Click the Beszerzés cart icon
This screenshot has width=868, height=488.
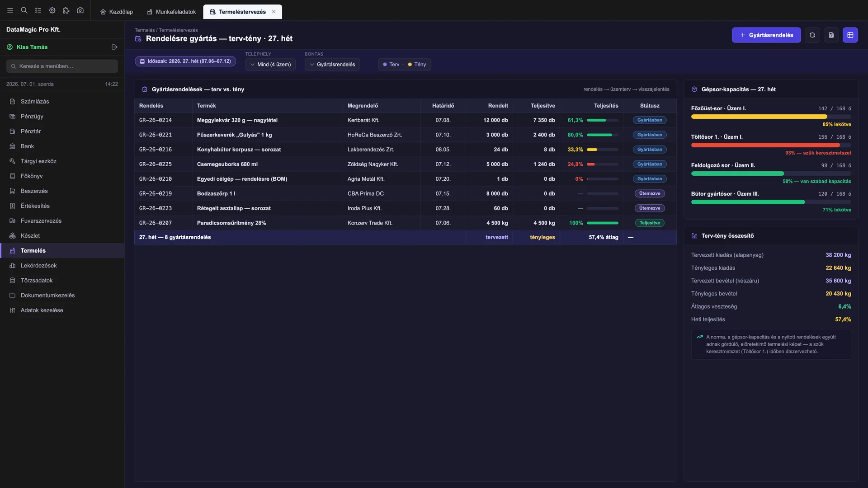13,191
